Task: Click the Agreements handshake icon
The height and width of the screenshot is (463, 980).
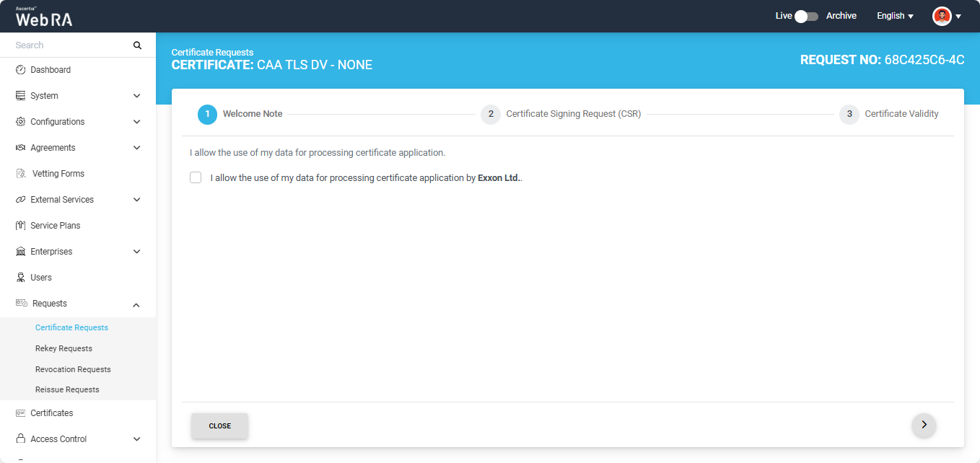Action: click(20, 148)
